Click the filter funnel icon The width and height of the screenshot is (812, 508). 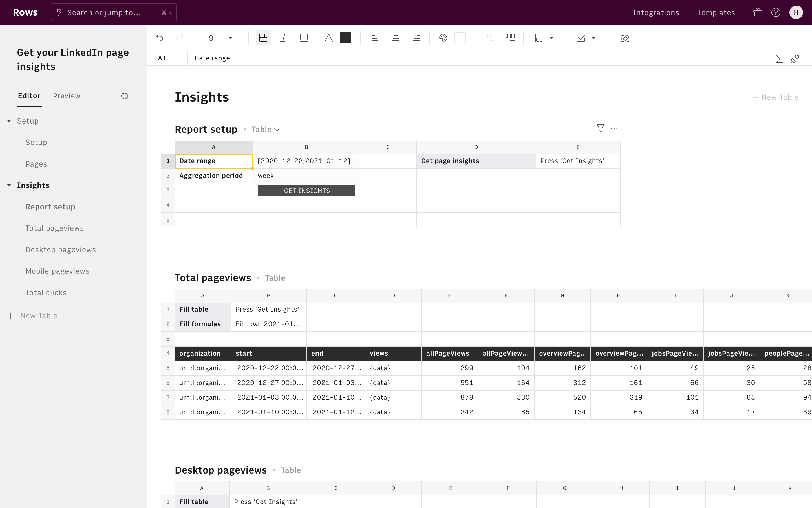coord(600,128)
